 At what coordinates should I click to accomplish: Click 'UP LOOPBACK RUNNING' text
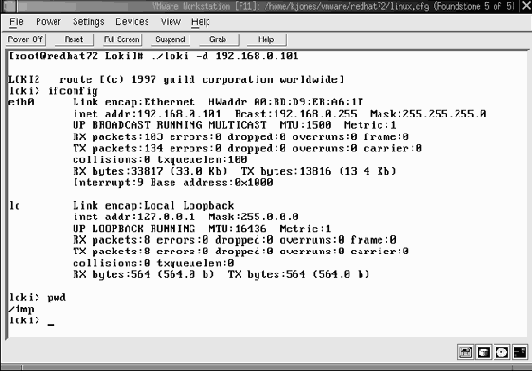pos(134,228)
